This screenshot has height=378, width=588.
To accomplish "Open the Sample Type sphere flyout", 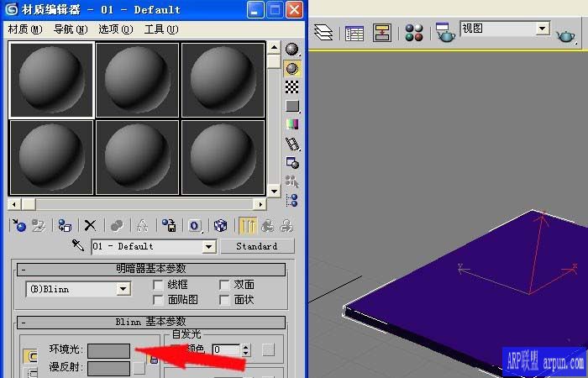I will pos(291,49).
